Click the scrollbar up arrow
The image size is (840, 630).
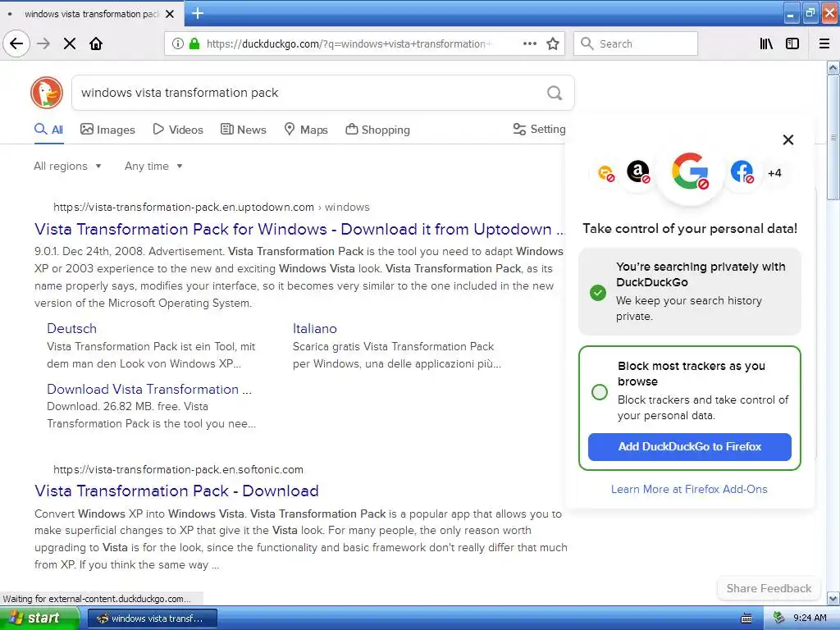833,67
